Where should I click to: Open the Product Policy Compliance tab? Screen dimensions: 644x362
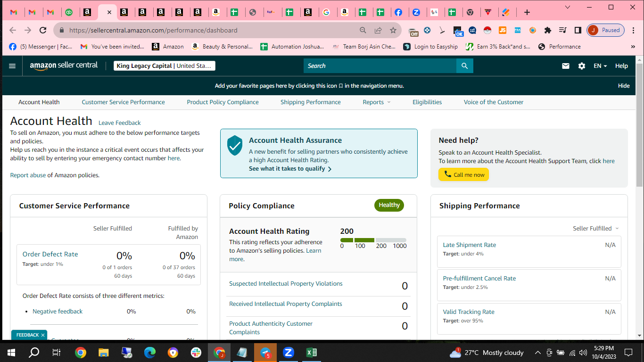(x=223, y=102)
